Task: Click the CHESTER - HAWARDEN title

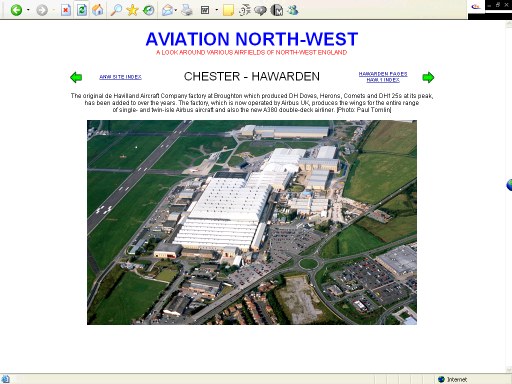Action: tap(252, 77)
